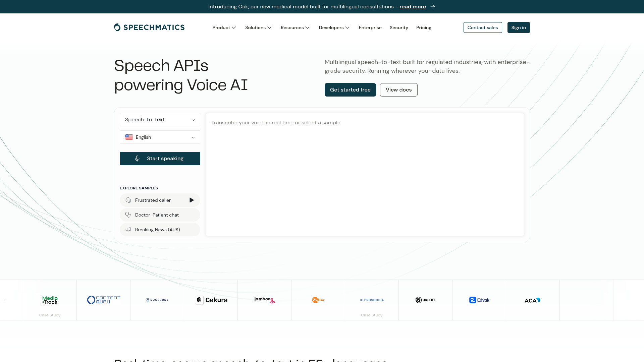Click the arrow icon after read more

click(433, 7)
